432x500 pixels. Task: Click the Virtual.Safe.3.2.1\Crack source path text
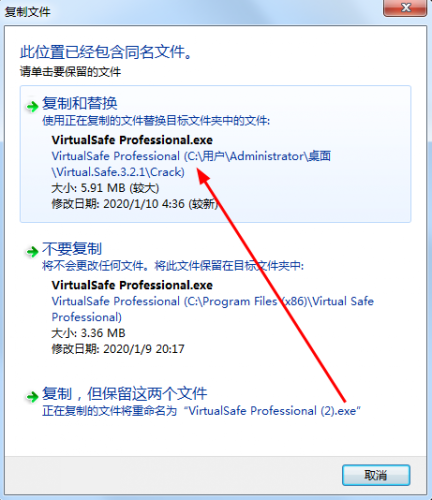click(x=118, y=172)
